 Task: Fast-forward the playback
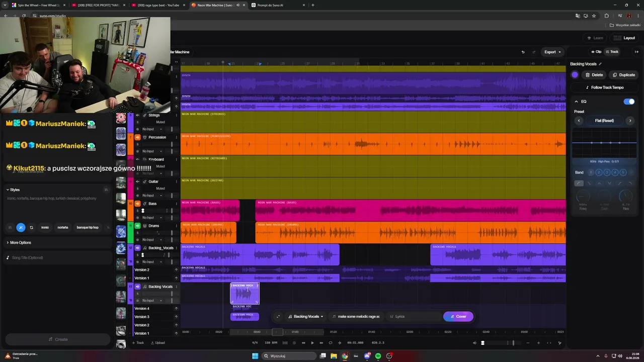point(321,343)
